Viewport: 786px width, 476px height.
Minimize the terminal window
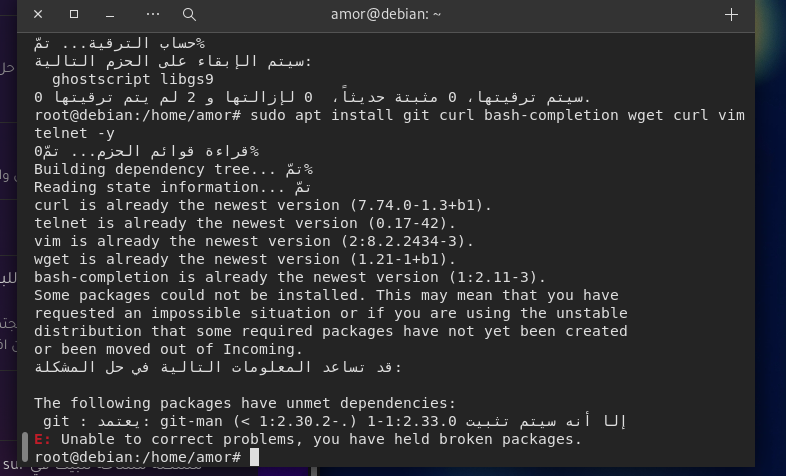[x=112, y=15]
